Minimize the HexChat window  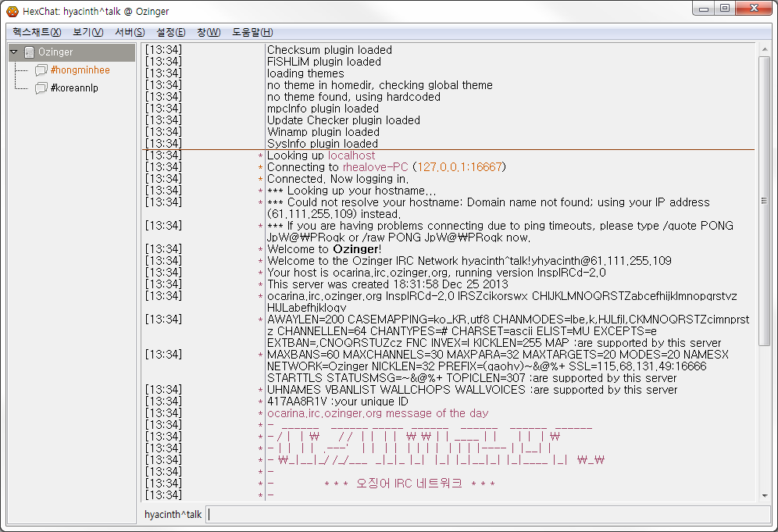[x=703, y=9]
